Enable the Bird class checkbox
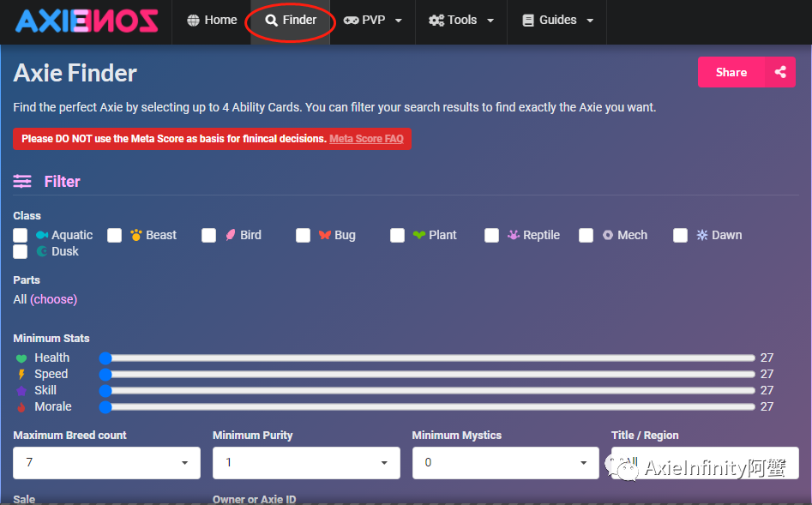This screenshot has width=812, height=505. point(208,235)
